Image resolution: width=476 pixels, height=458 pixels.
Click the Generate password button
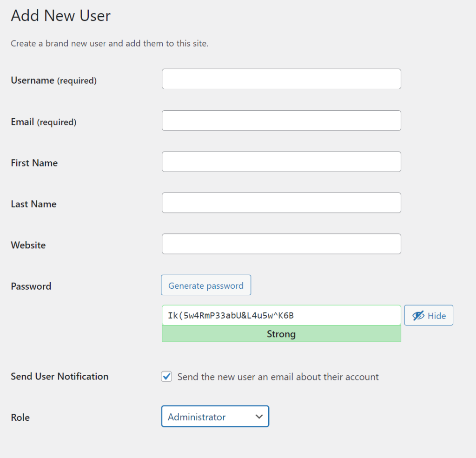[205, 285]
